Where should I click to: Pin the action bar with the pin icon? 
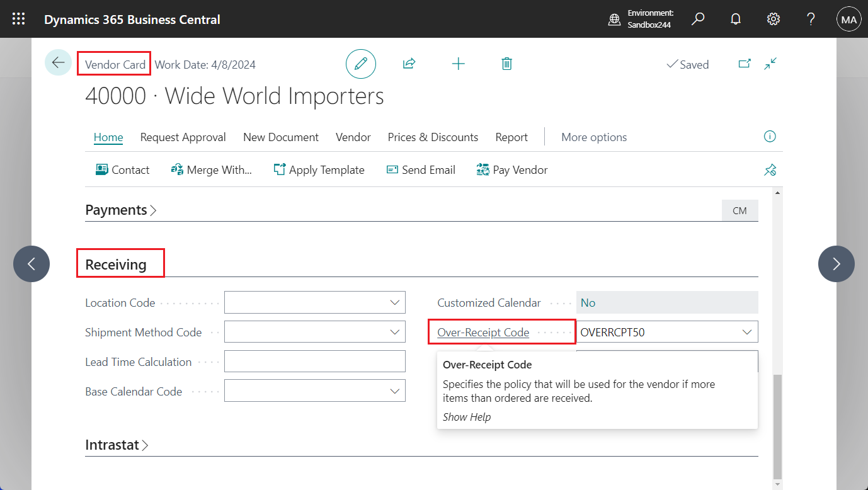tap(770, 169)
